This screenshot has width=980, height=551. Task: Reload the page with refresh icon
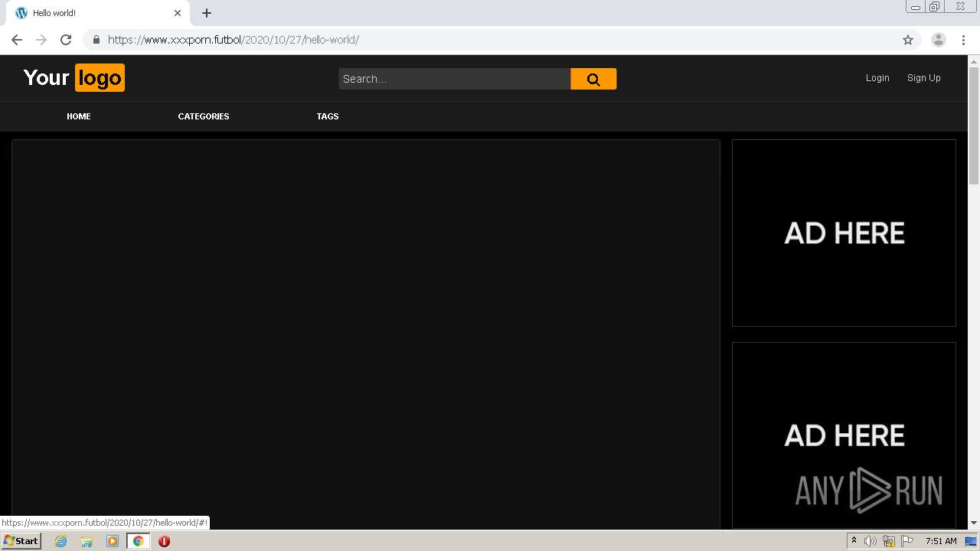[x=66, y=40]
